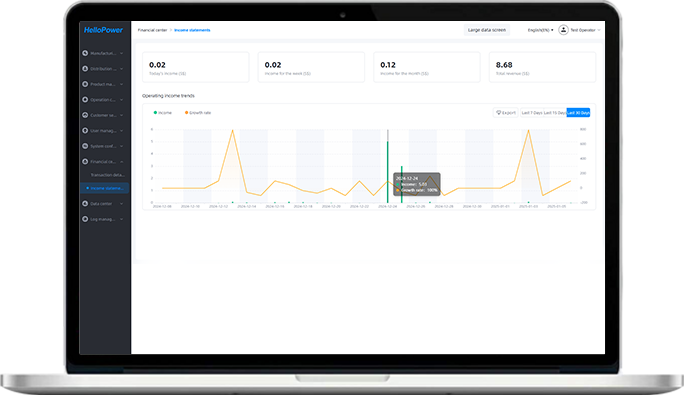Expand the Log management chevron
The height and width of the screenshot is (395, 684).
pos(122,219)
